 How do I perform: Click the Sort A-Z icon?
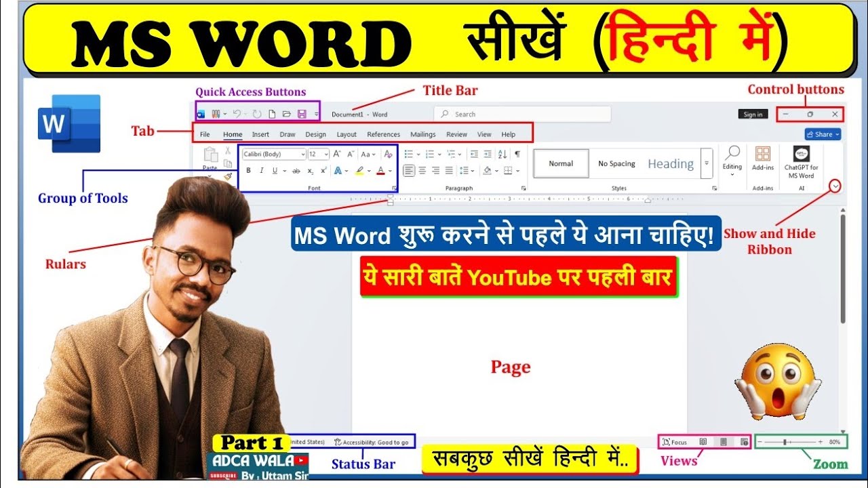click(502, 154)
